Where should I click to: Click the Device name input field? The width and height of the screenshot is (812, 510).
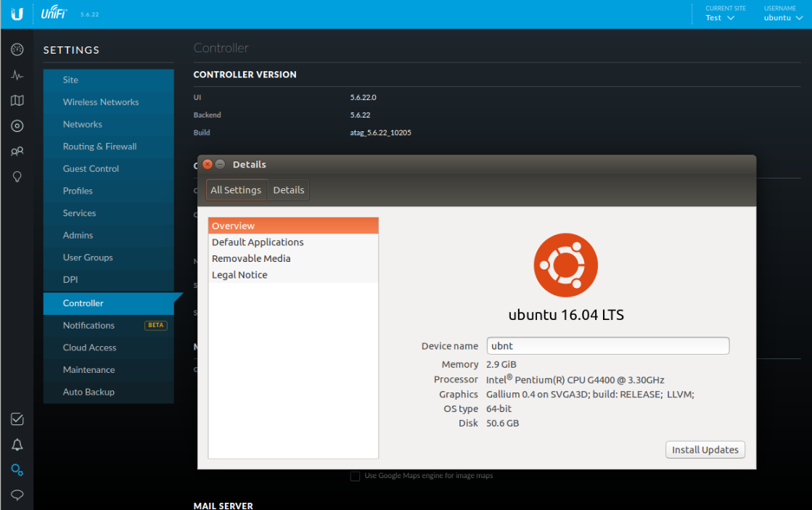click(608, 346)
